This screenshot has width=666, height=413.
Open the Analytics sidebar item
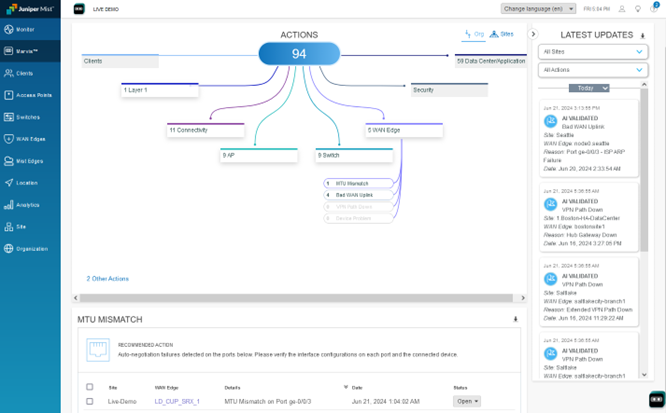27,205
